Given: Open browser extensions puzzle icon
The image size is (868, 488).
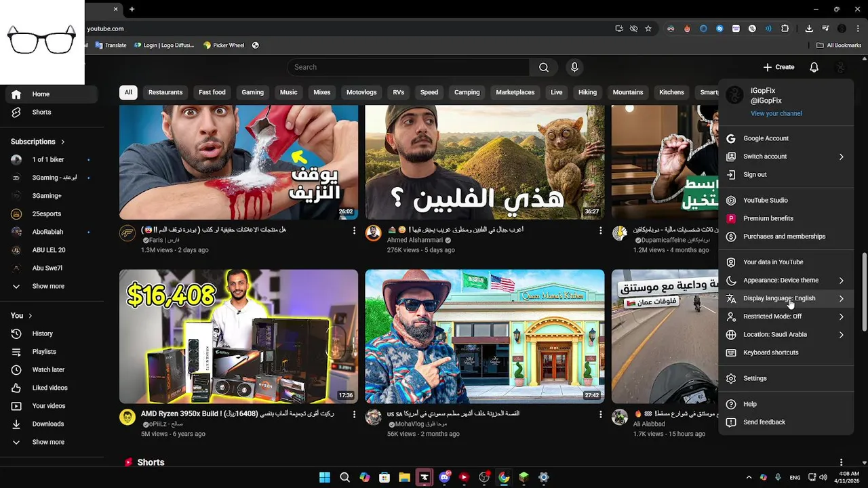Looking at the screenshot, I should pyautogui.click(x=785, y=28).
